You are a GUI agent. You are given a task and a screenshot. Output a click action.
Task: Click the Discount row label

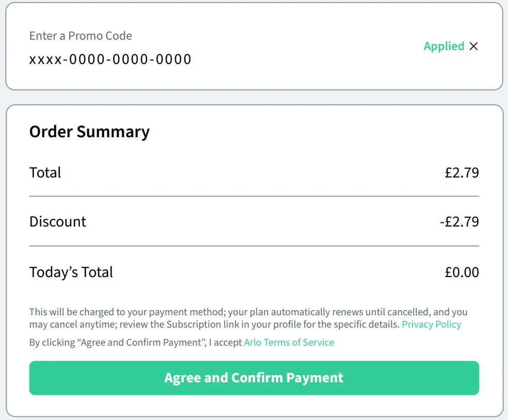58,222
